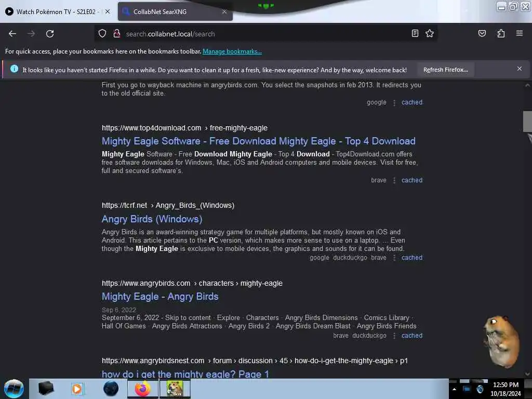Open cached link for tcrf.net result
The width and height of the screenshot is (532, 399).
pos(412,258)
